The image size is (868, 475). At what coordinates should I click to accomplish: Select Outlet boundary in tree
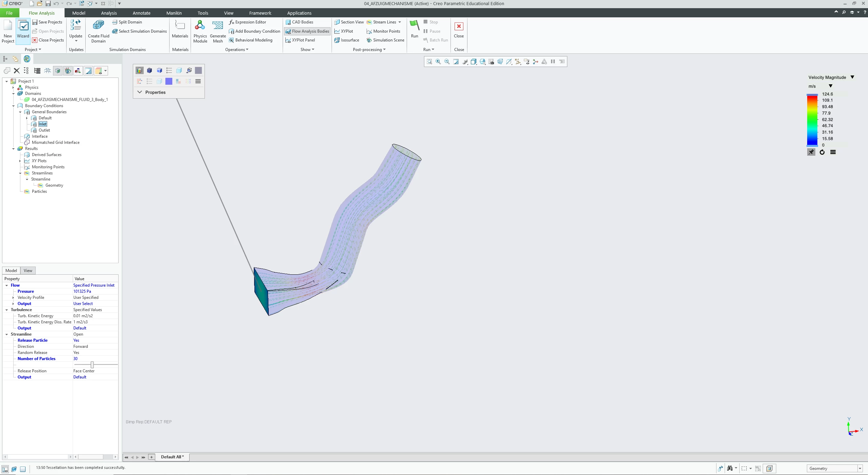[x=44, y=130]
